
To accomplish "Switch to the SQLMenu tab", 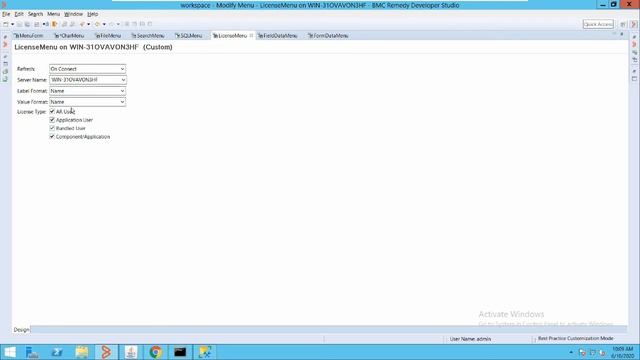I will click(189, 36).
